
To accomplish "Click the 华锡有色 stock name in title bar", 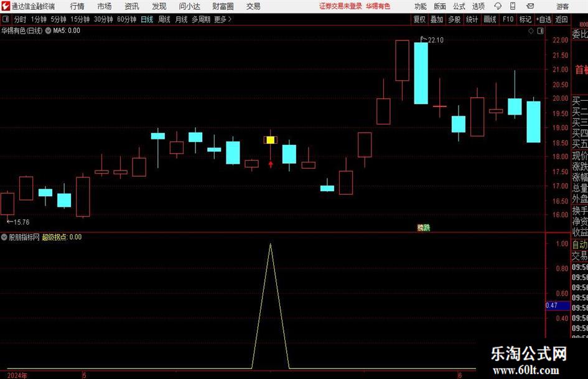I will tap(378, 6).
